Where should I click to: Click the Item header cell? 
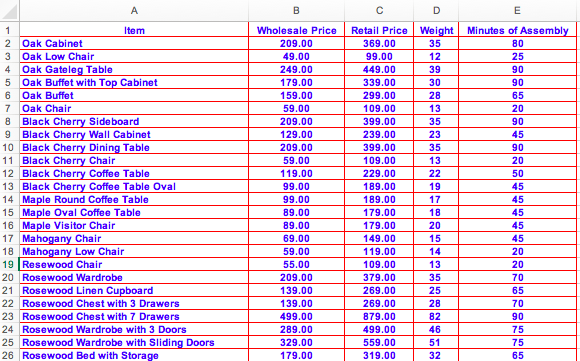point(134,30)
